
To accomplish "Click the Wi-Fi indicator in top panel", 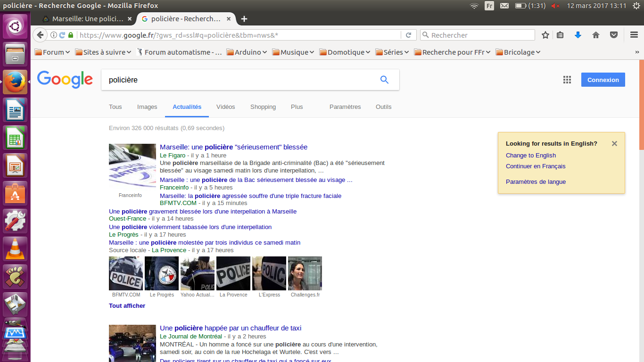I will (x=474, y=6).
